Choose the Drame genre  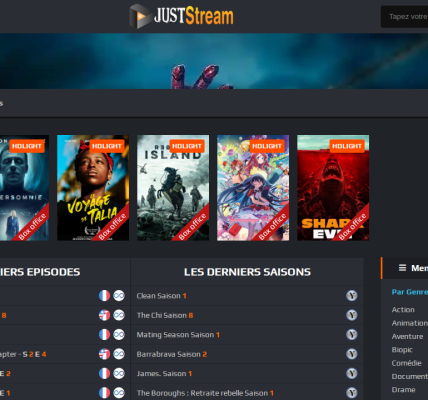click(x=403, y=390)
